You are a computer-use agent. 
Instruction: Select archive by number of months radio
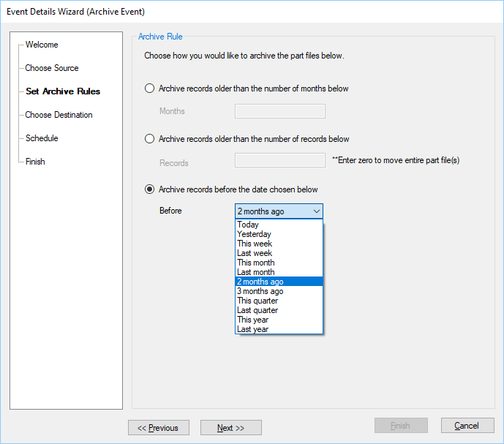pyautogui.click(x=149, y=89)
